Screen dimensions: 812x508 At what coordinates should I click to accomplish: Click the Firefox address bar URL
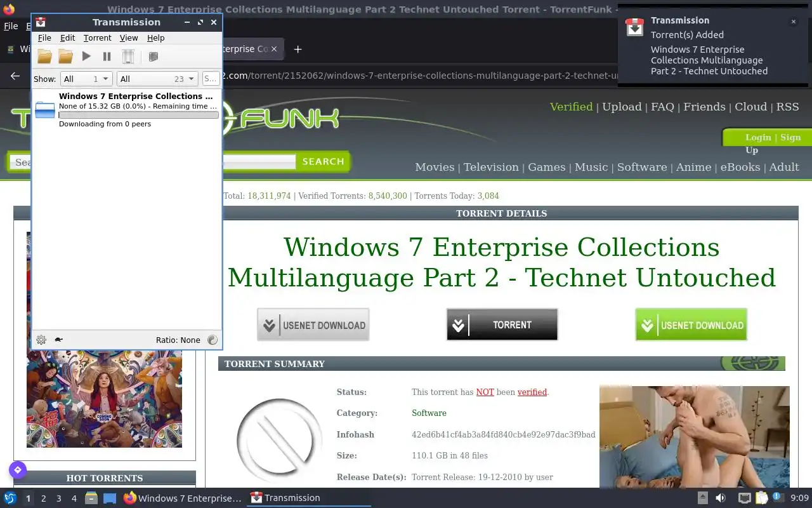tap(419, 76)
